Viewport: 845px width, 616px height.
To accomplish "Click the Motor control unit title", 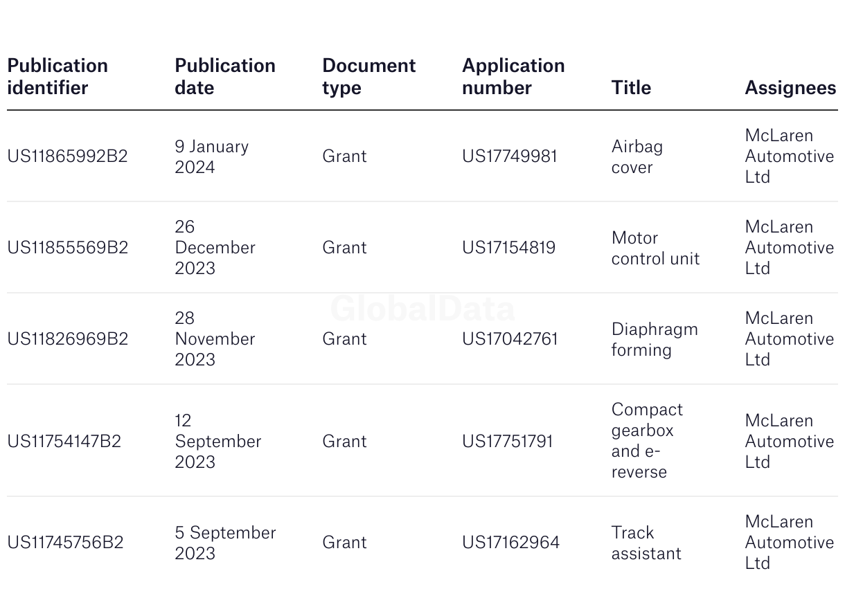I will pos(655,248).
